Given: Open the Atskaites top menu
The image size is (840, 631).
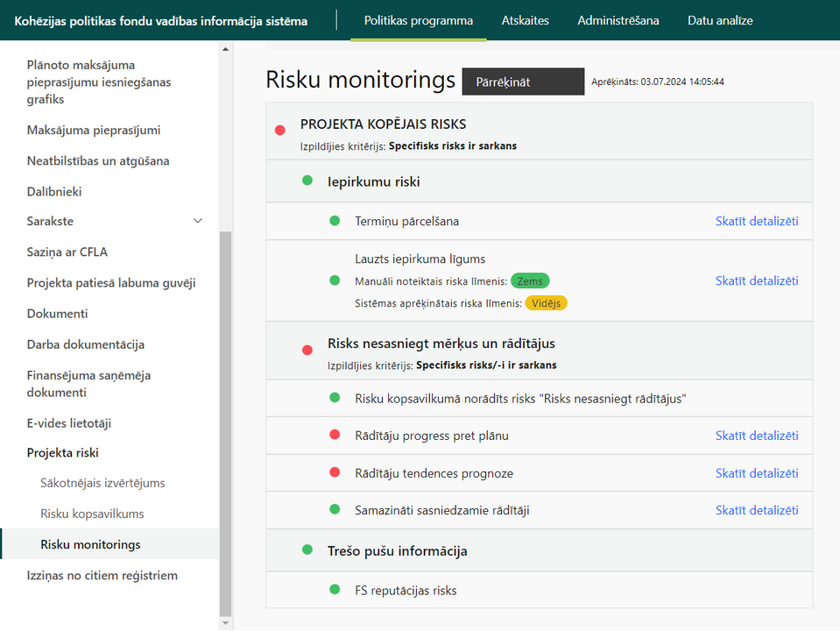Looking at the screenshot, I should pyautogui.click(x=525, y=20).
